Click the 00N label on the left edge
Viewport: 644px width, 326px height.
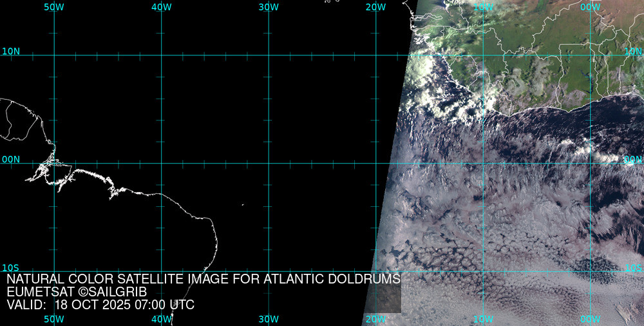click(x=11, y=159)
